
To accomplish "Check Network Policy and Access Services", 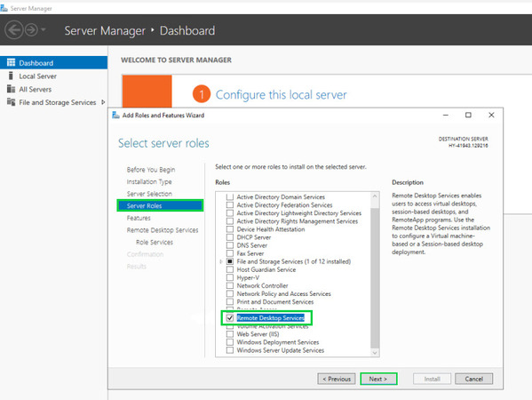I will click(x=230, y=293).
